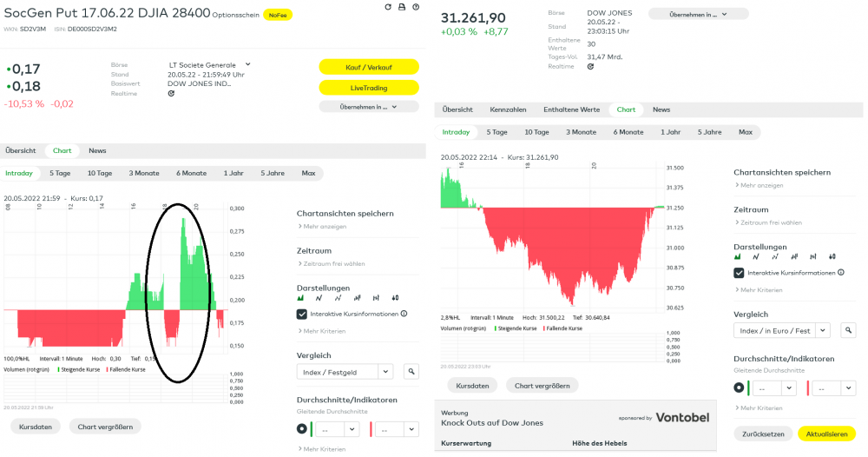The height and width of the screenshot is (457, 868).
Task: Open info icon beside Dow Jones Interaktive Kursinformationen
Action: 841,273
